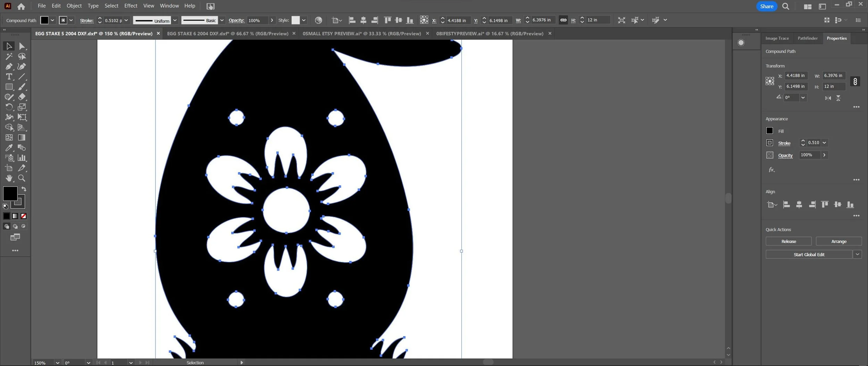The image size is (868, 366).
Task: Open the Start Global Edit options arrow
Action: point(857,254)
